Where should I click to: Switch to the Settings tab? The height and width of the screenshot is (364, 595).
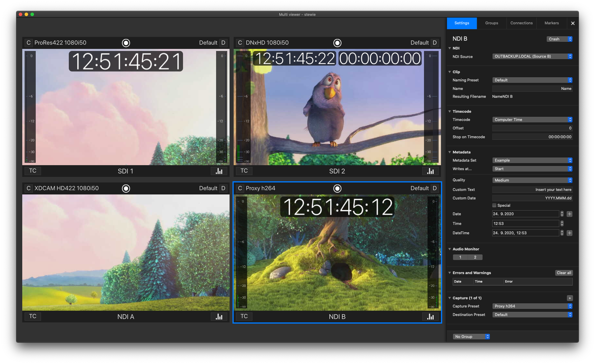click(x=462, y=23)
